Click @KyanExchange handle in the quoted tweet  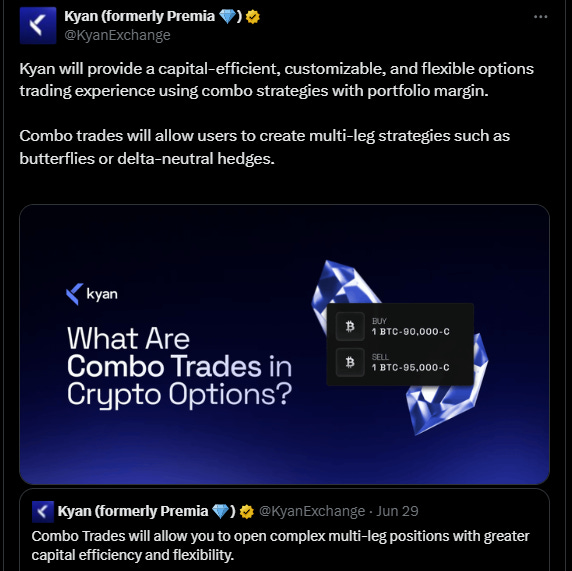(312, 511)
